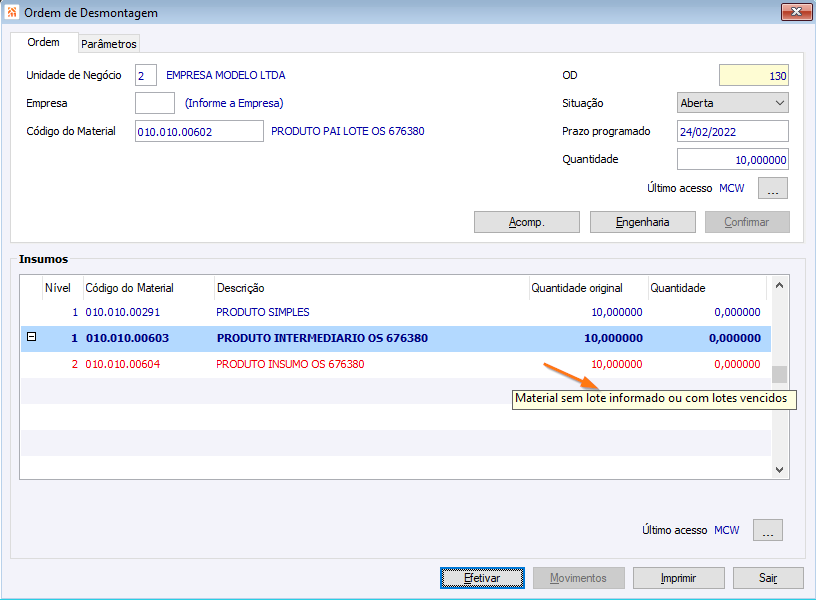816x600 pixels.
Task: Close the Ordem de Desmontagem window
Action: pos(796,12)
